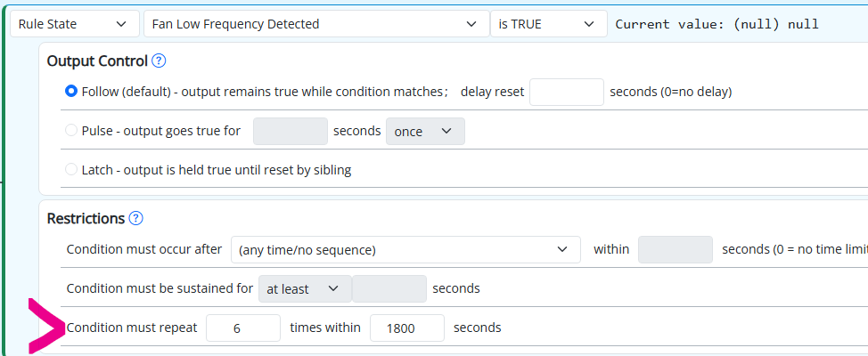This screenshot has width=868, height=356.
Task: Click the Restrictions section heading
Action: tap(85, 218)
